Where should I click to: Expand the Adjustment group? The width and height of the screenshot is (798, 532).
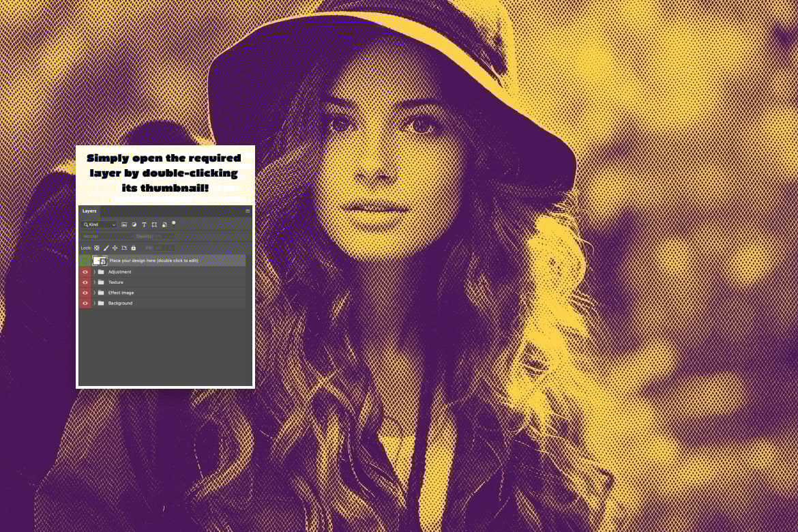pos(94,272)
